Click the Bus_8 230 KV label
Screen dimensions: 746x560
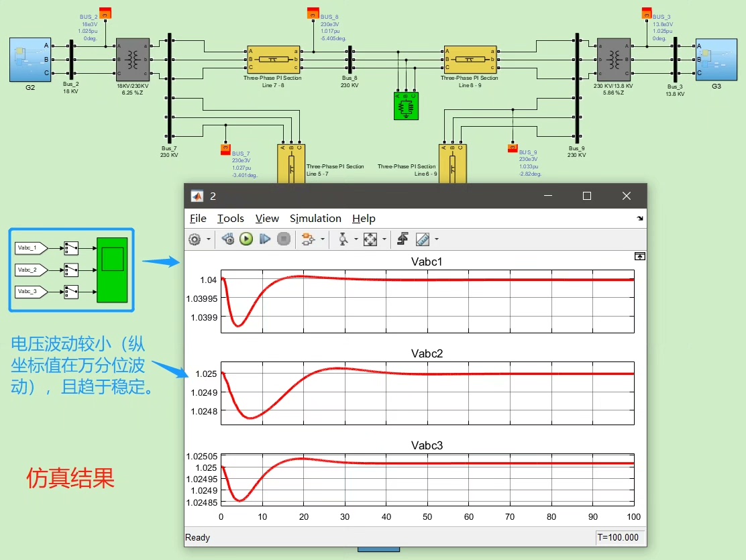(x=350, y=82)
